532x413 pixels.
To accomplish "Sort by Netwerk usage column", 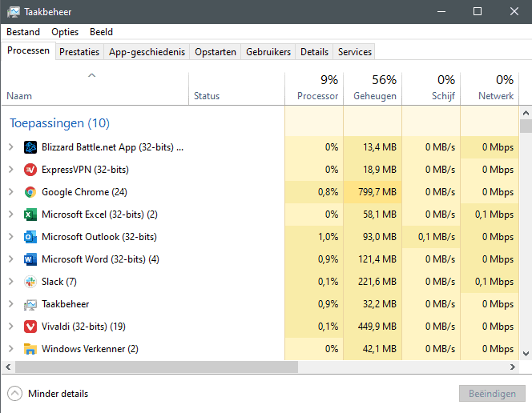I will 490,89.
